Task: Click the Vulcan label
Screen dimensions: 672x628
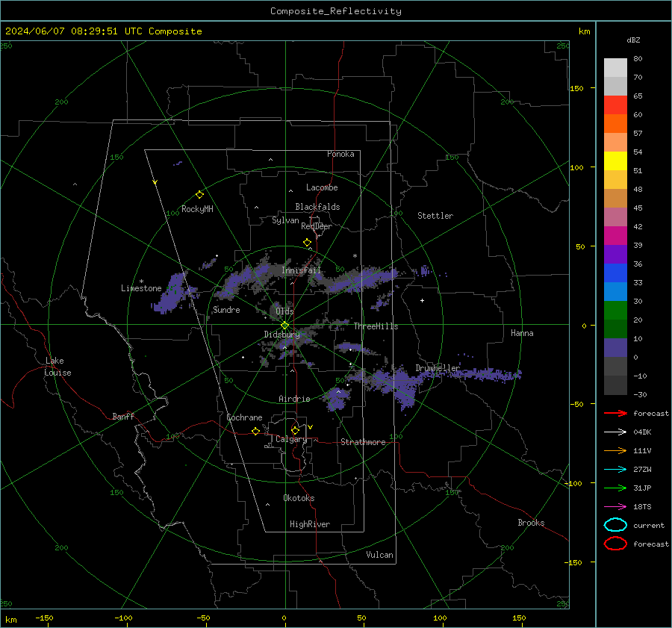Action: click(x=379, y=555)
